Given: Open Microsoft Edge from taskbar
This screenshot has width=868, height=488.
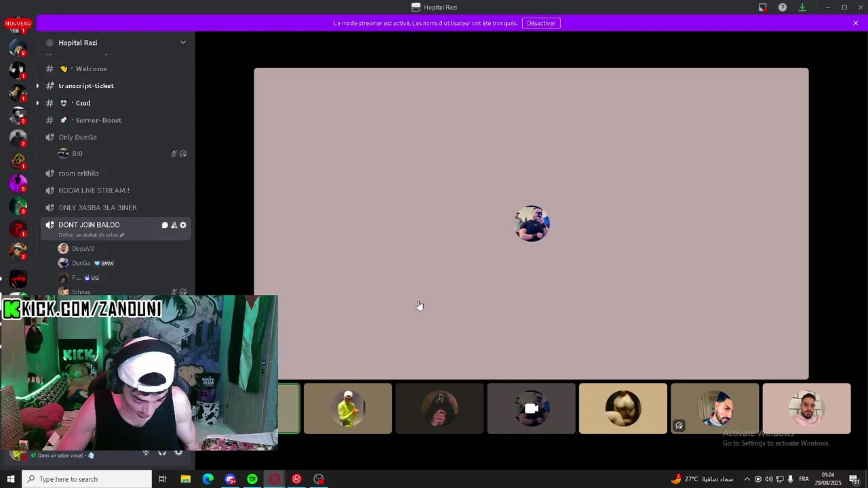Looking at the screenshot, I should click(x=208, y=479).
